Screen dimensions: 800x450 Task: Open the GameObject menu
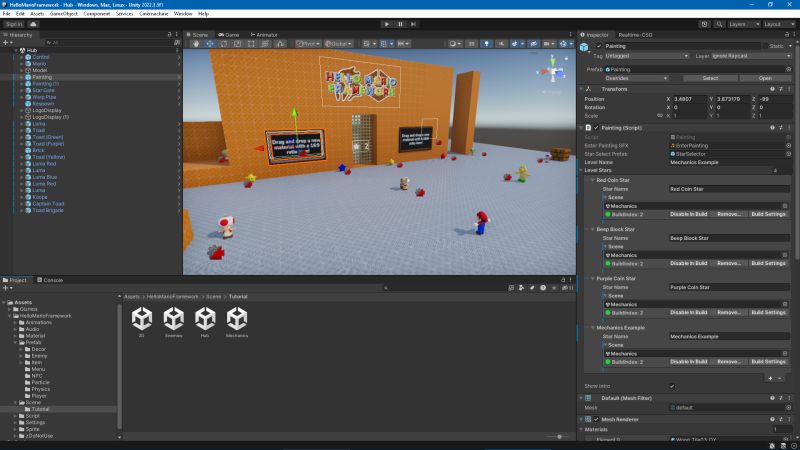(64, 14)
